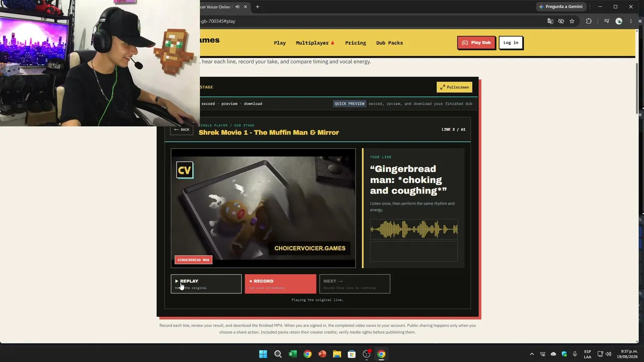Screen dimensions: 644x362
Task: Open the Play menu item
Action: coord(280,43)
